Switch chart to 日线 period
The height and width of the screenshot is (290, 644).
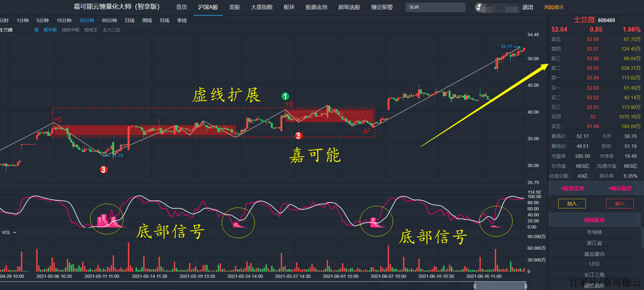[130, 20]
